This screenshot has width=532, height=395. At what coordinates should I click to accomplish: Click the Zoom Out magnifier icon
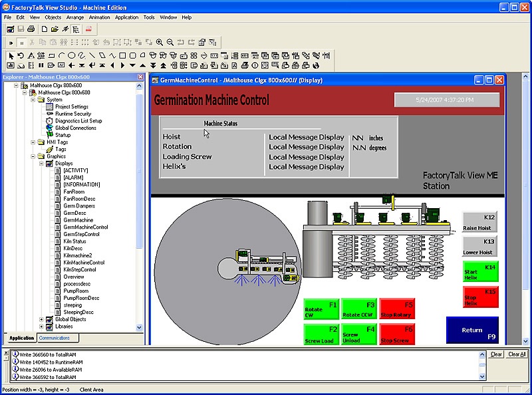point(170,42)
